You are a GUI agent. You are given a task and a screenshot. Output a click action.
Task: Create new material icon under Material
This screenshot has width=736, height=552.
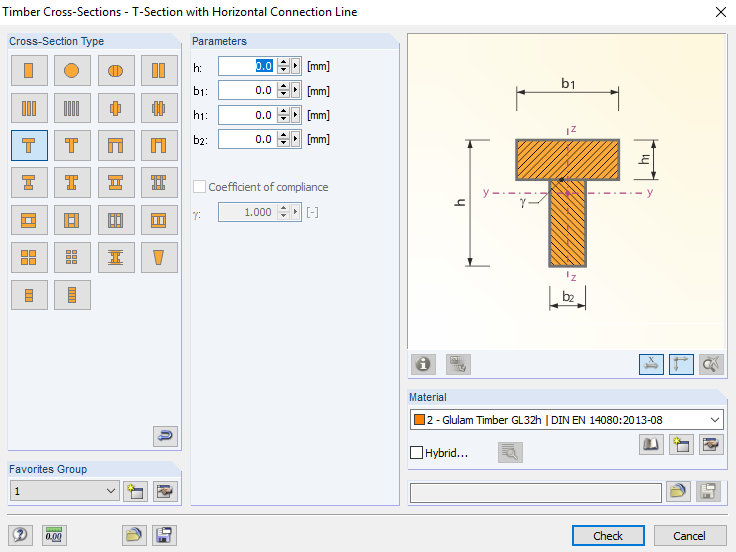pyautogui.click(x=681, y=445)
